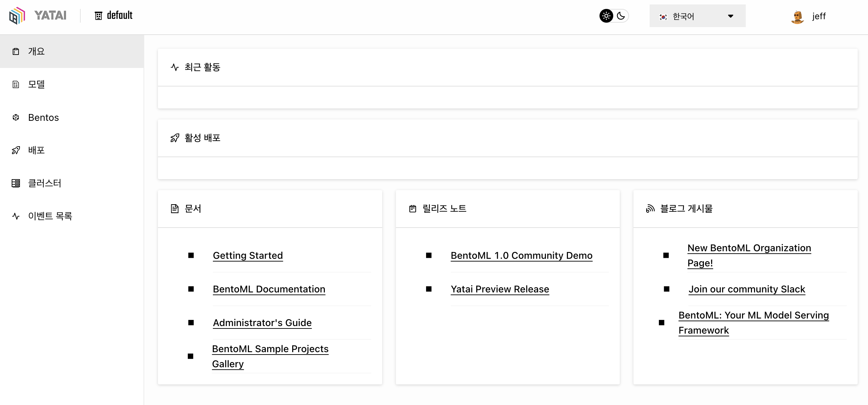Click the default organization building icon

tap(99, 16)
